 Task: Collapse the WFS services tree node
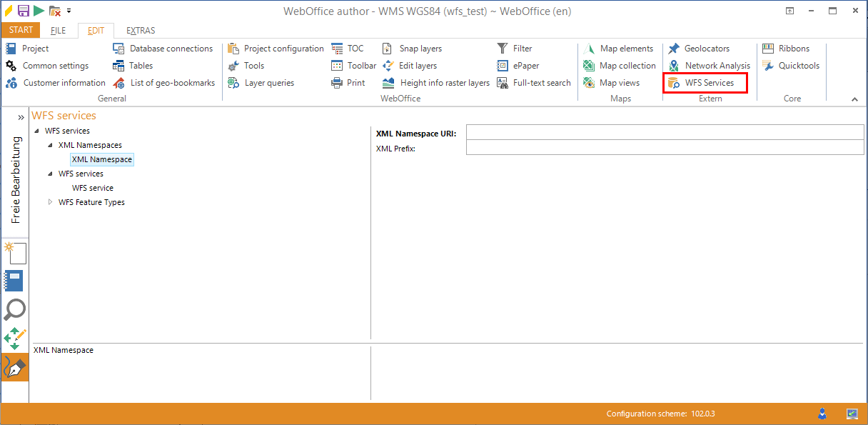pos(37,131)
